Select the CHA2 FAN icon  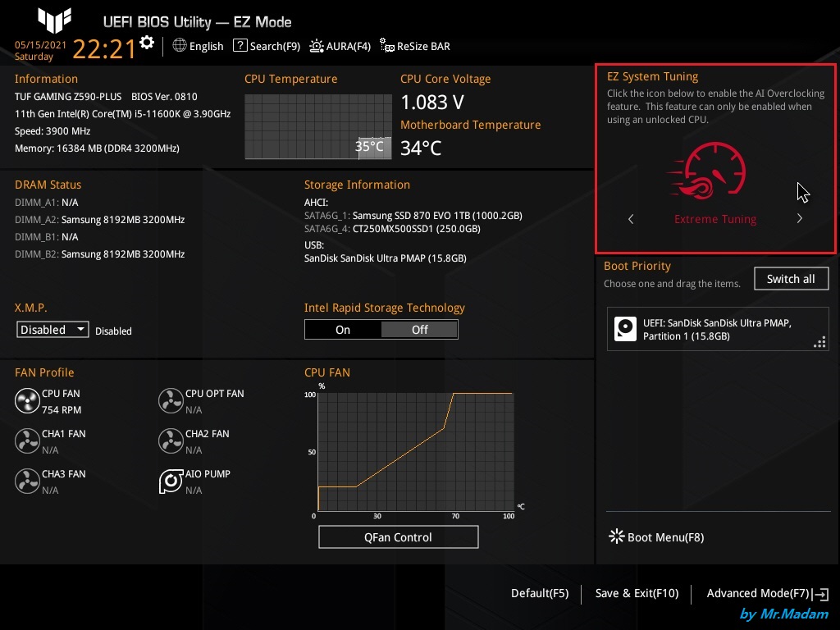click(171, 441)
